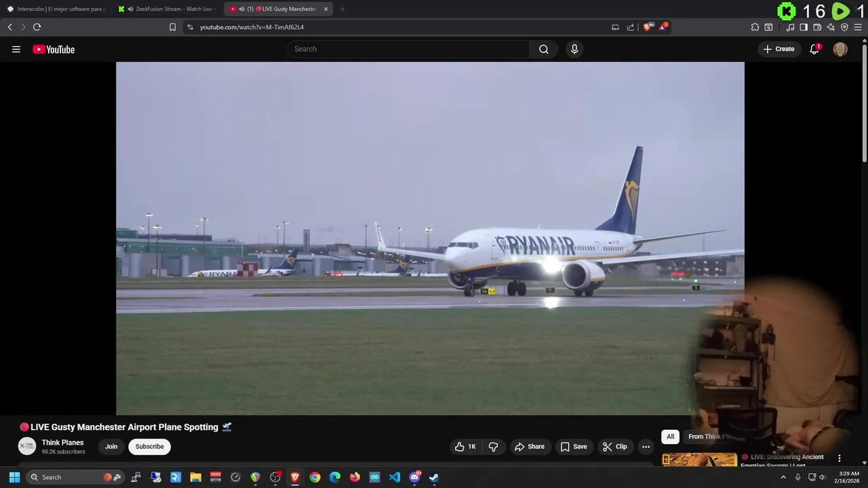Go to YouTube home via logo
The image size is (868, 488).
(x=54, y=49)
